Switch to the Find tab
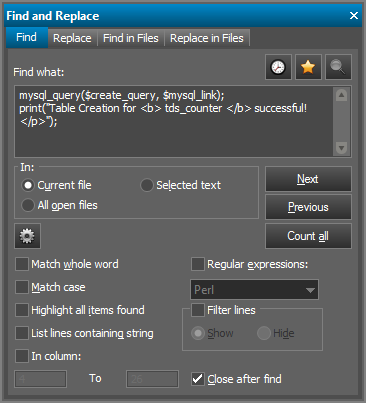Screen dimensions: 366x403 click(x=26, y=37)
